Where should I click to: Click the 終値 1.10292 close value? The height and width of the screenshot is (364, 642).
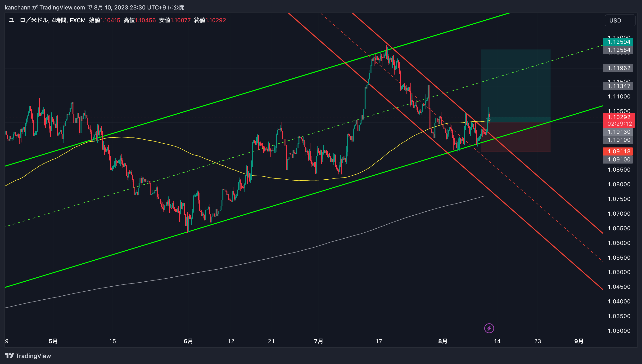pos(210,20)
